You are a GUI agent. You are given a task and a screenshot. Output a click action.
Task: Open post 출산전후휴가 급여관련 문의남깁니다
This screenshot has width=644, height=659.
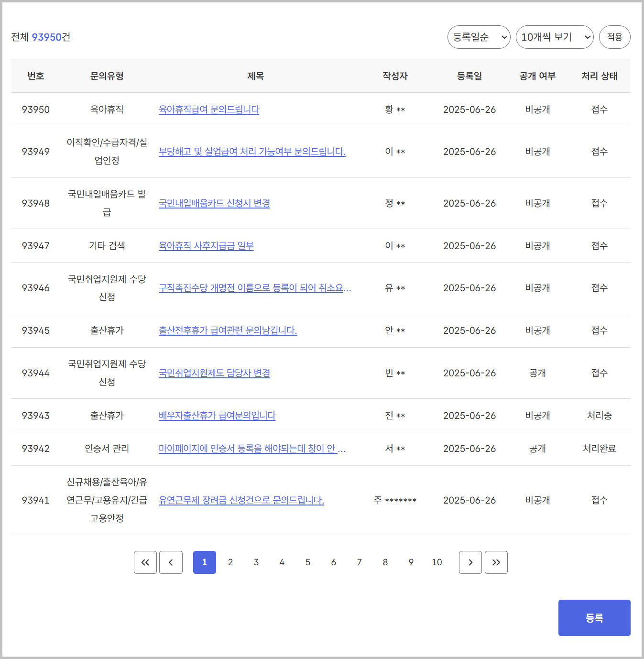[x=228, y=330]
